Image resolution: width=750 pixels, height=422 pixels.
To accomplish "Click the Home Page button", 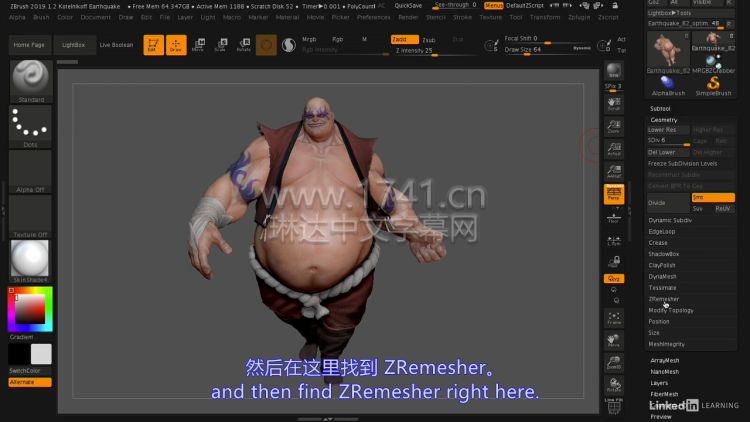I will (x=29, y=44).
